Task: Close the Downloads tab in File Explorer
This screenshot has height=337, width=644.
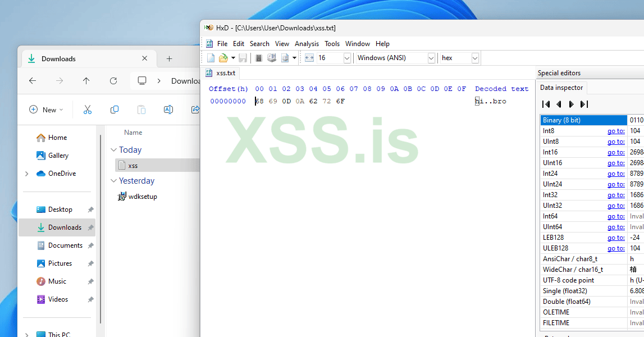Action: point(144,58)
